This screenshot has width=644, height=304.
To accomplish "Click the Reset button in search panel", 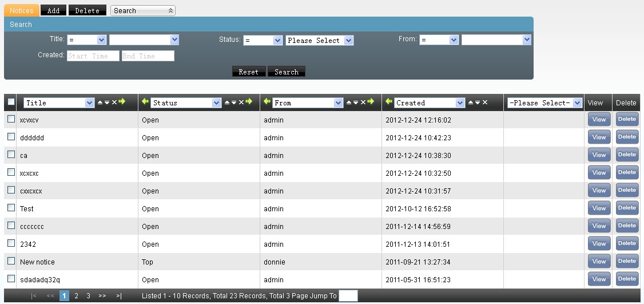I will (x=249, y=72).
